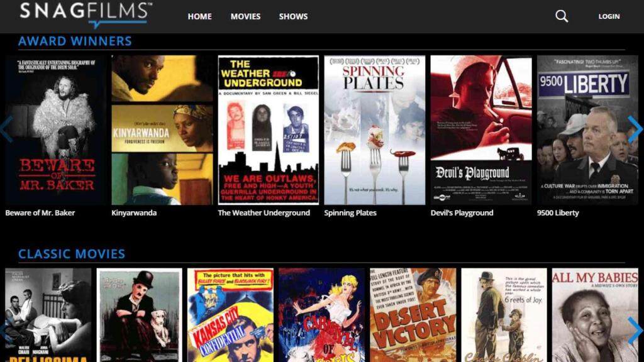Click the SnagFilms logo
Viewport: 644px width, 362px height.
point(86,14)
